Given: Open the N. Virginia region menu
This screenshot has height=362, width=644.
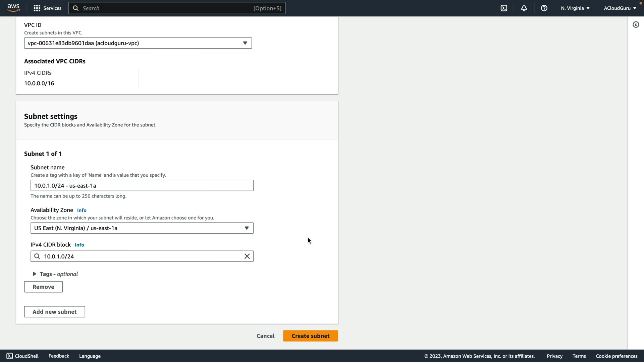Looking at the screenshot, I should pos(575,8).
